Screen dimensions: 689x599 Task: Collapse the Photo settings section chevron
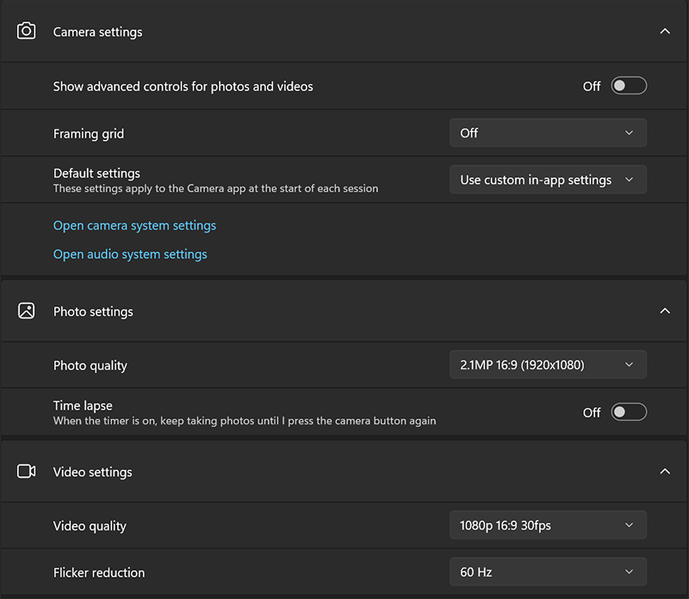click(665, 311)
